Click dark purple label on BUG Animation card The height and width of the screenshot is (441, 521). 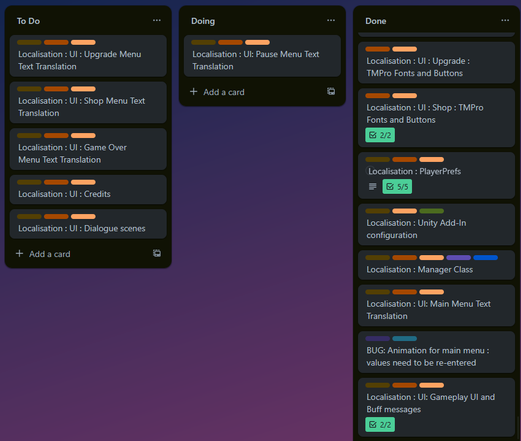click(377, 339)
